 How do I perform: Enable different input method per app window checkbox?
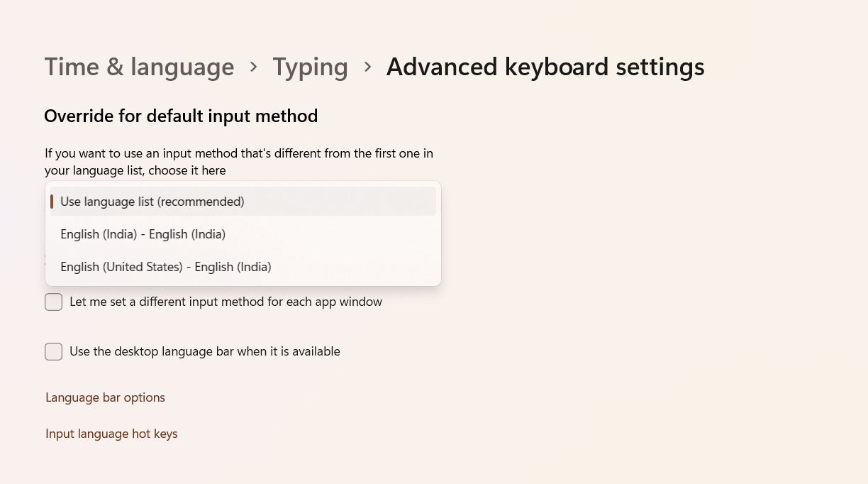point(54,302)
